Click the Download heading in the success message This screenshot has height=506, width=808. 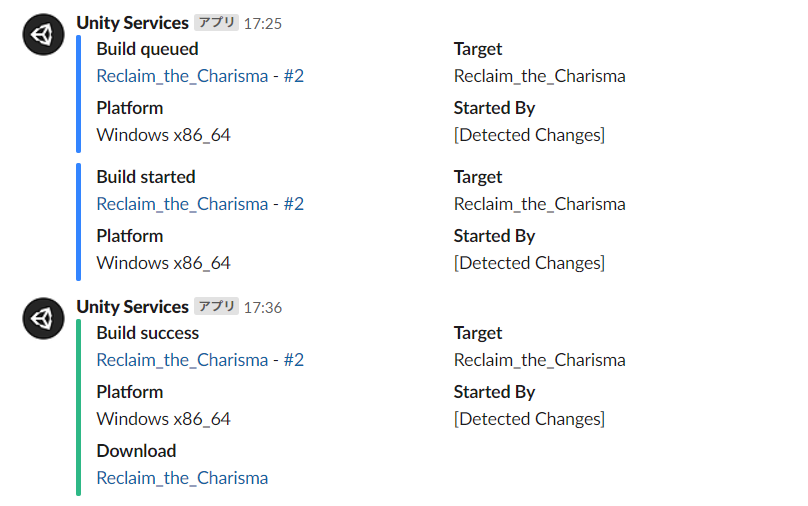coord(136,451)
